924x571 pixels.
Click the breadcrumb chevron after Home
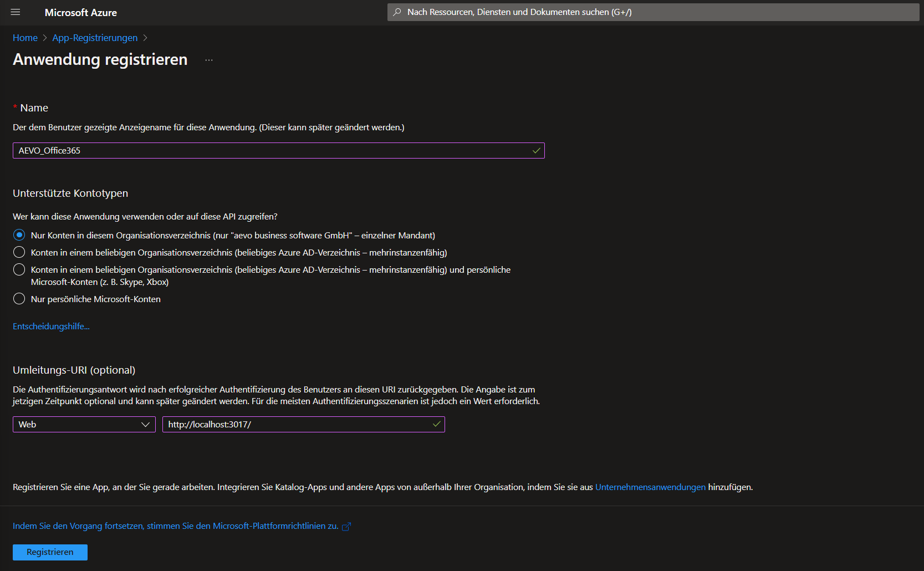pos(44,38)
